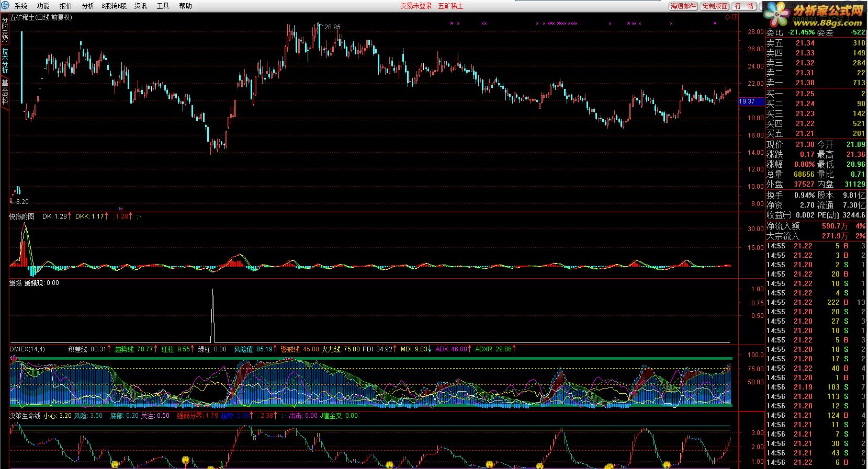Viewport: 868px width, 469px height.
Task: Click the 强弱分界: 1.75 value
Action: pos(197,416)
